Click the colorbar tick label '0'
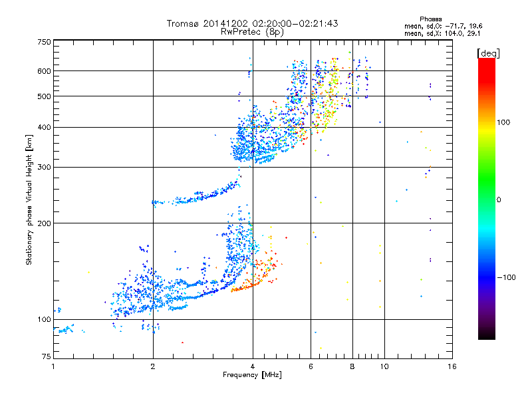The width and height of the screenshot is (532, 399). pos(499,200)
